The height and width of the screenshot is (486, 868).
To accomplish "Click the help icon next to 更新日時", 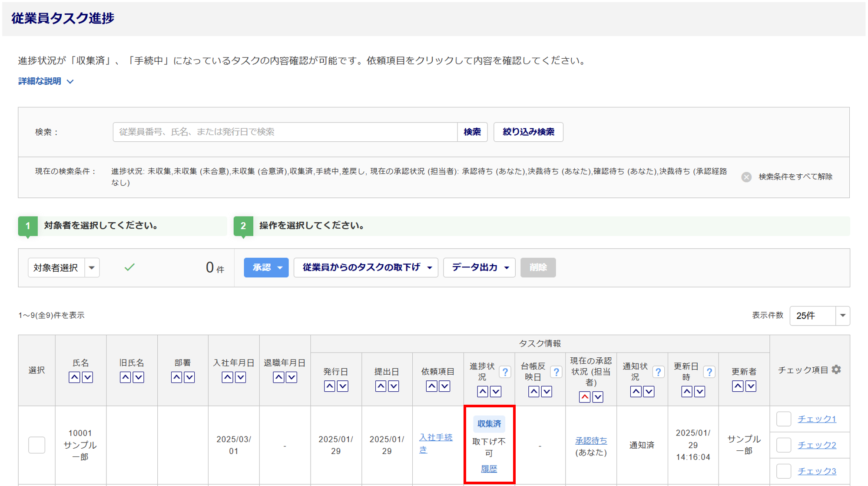I will (x=709, y=372).
